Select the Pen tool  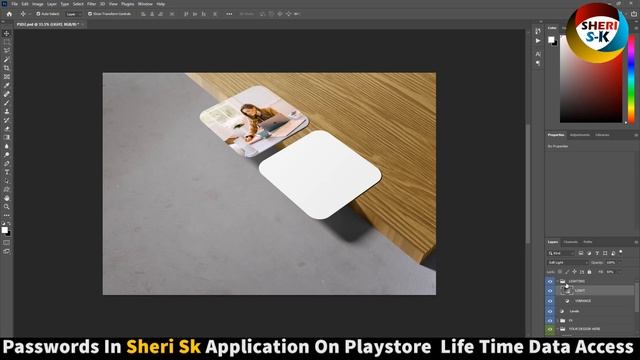click(7, 164)
